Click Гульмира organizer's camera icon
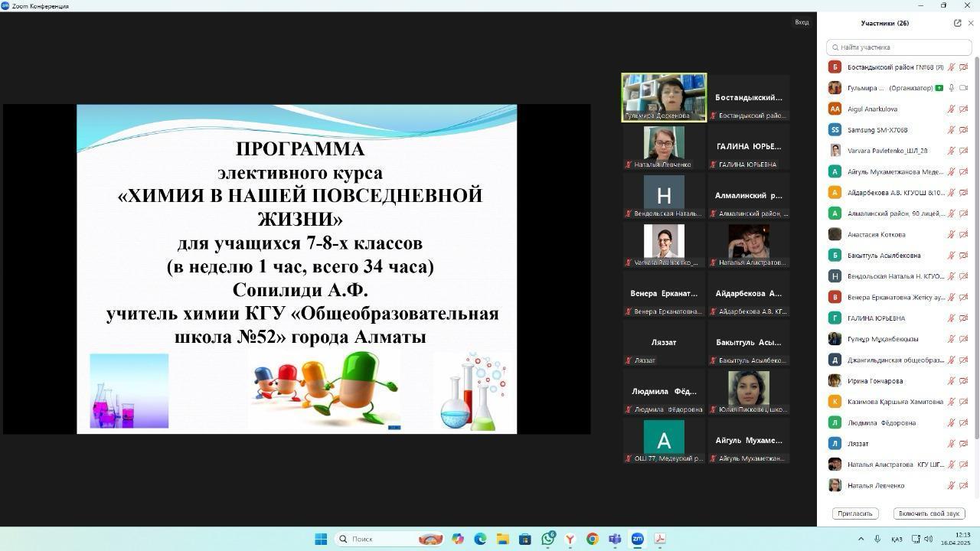980x551 pixels. 963,88
